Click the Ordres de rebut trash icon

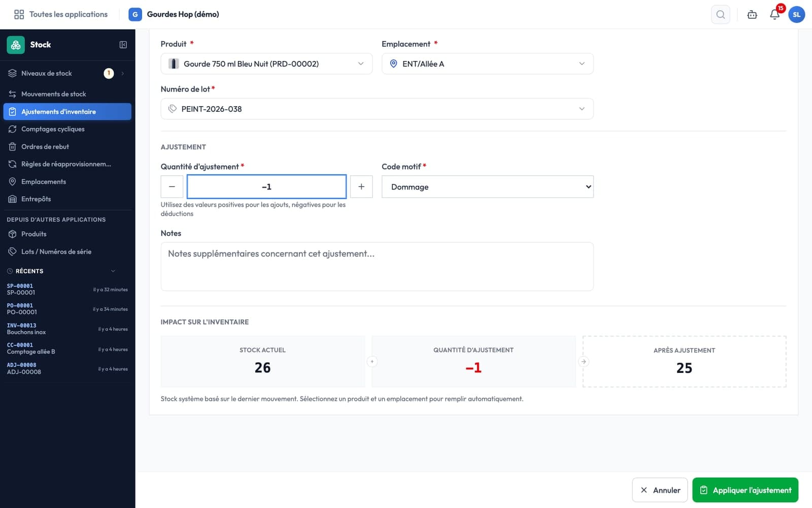[13, 147]
